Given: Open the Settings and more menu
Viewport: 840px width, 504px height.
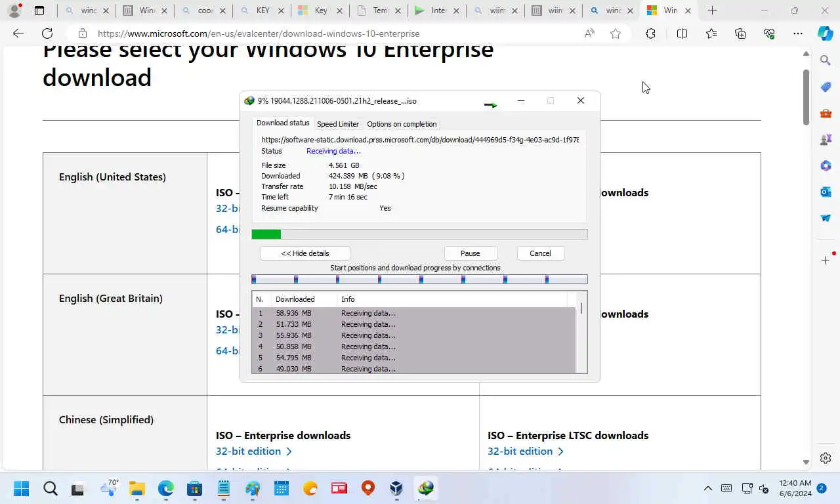Looking at the screenshot, I should coord(798,33).
